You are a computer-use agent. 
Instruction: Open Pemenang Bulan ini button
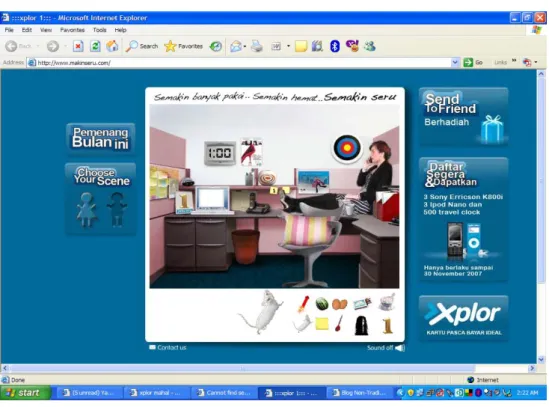(x=100, y=138)
